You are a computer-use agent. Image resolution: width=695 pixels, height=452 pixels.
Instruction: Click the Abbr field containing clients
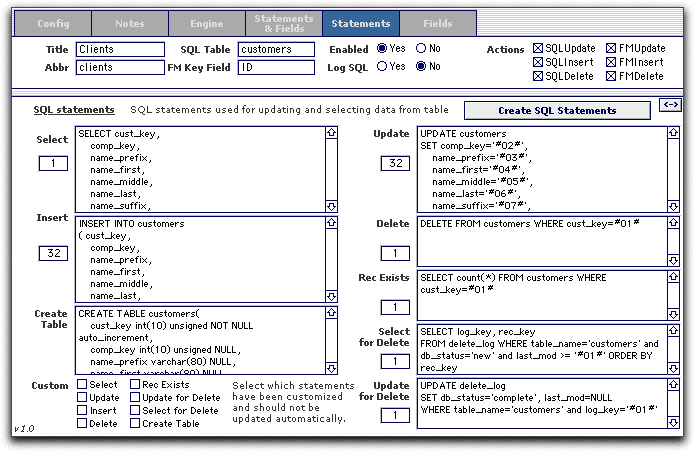(x=120, y=67)
